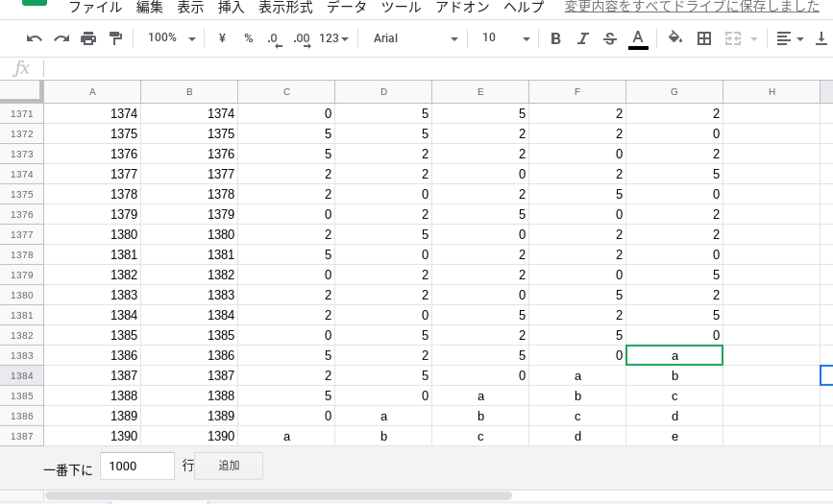Image resolution: width=833 pixels, height=504 pixels.
Task: Open the アドオン menu
Action: point(463,7)
